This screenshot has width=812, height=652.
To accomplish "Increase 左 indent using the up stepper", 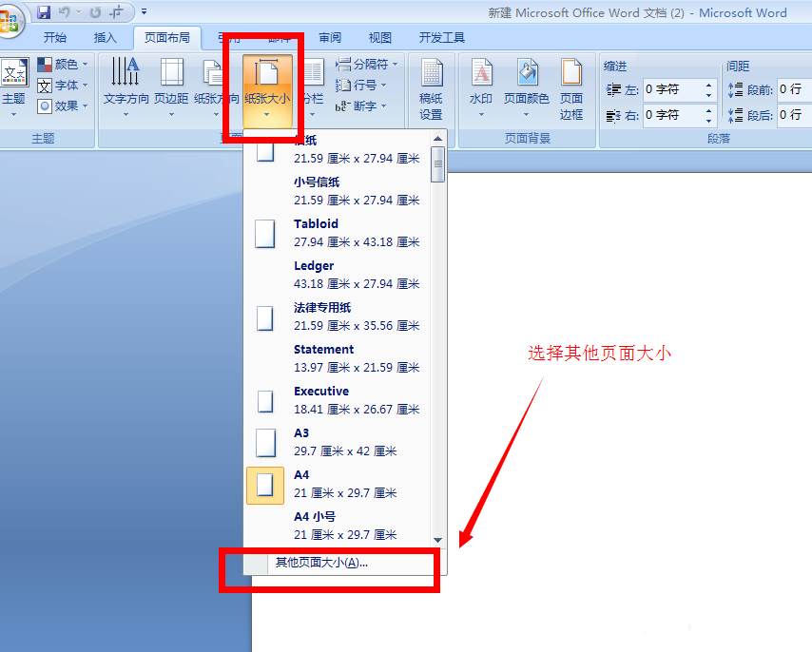I will (707, 85).
